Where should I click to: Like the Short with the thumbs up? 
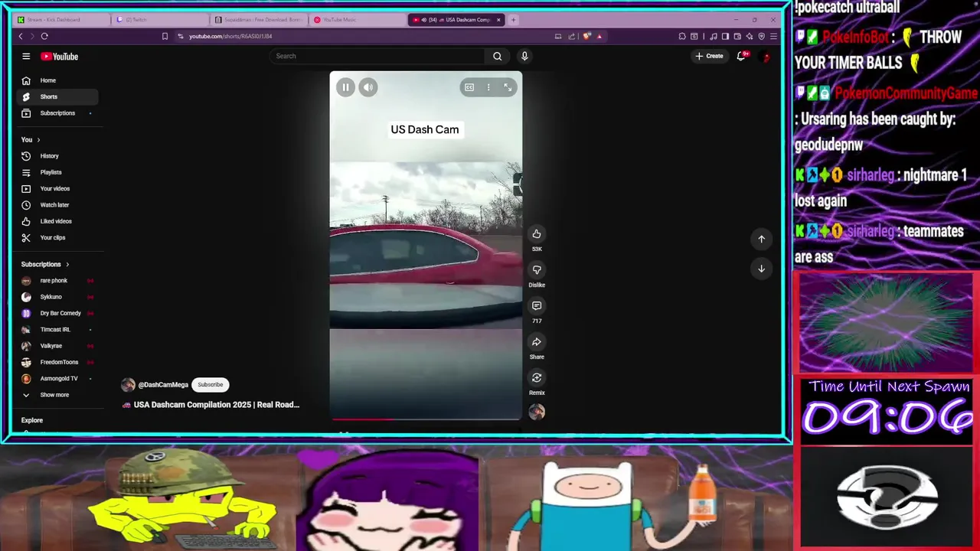tap(537, 234)
